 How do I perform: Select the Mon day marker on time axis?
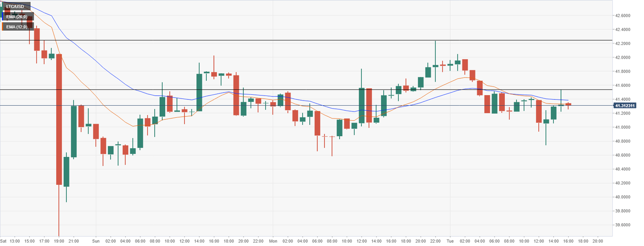pos(273,241)
